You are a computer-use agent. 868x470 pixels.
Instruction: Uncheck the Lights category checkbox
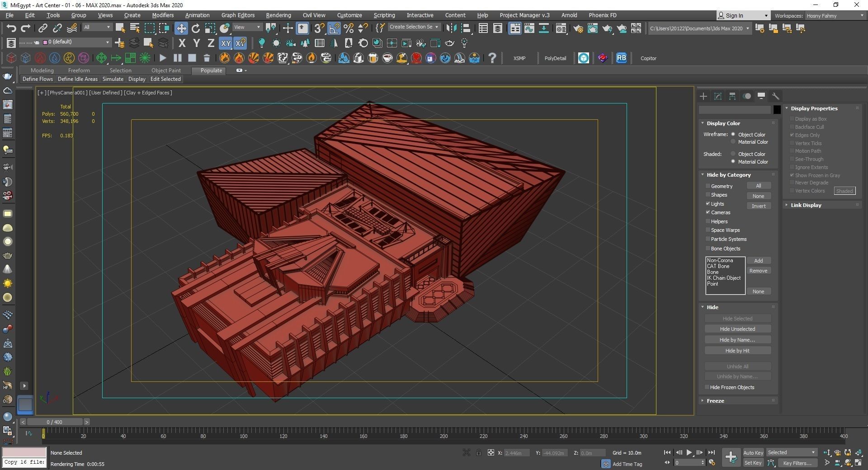point(708,204)
